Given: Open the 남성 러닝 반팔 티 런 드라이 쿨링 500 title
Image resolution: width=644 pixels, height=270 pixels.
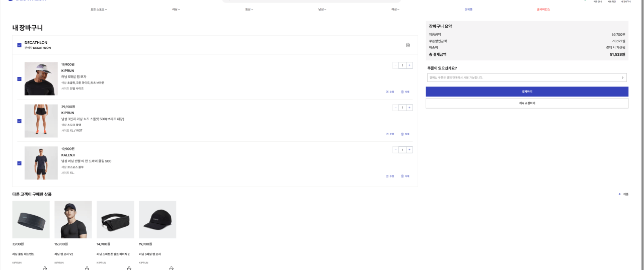Looking at the screenshot, I should (x=86, y=161).
